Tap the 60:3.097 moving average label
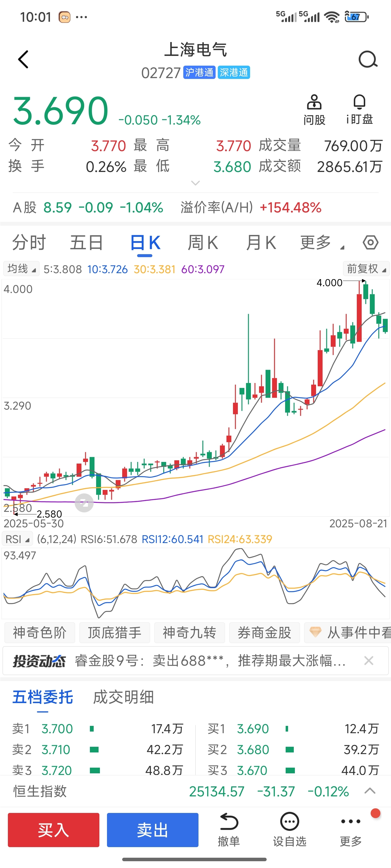The width and height of the screenshot is (391, 868). (x=203, y=269)
